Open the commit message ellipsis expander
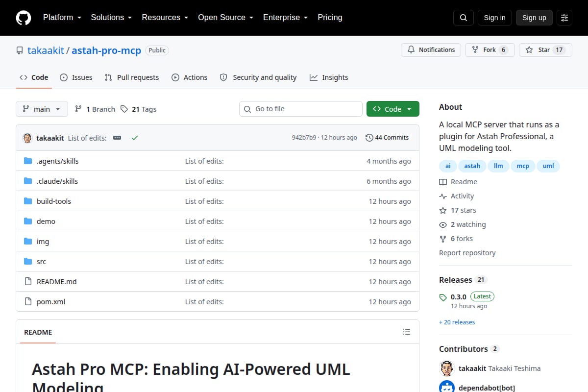 117,138
